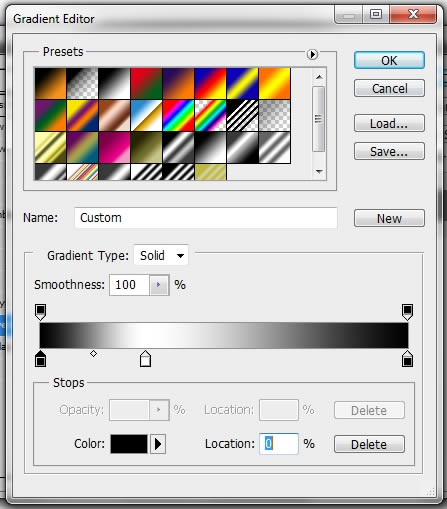
Task: Choose the transparent stripes gradient preset
Action: click(x=242, y=115)
